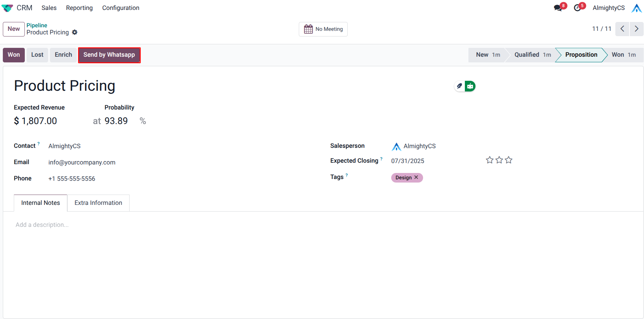Click the rocket icon next to title
Viewport: 644px width, 319px height.
[x=460, y=86]
